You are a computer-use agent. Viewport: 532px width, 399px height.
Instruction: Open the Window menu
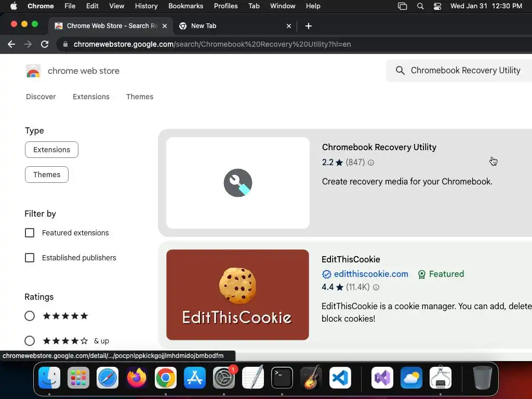[x=283, y=6]
